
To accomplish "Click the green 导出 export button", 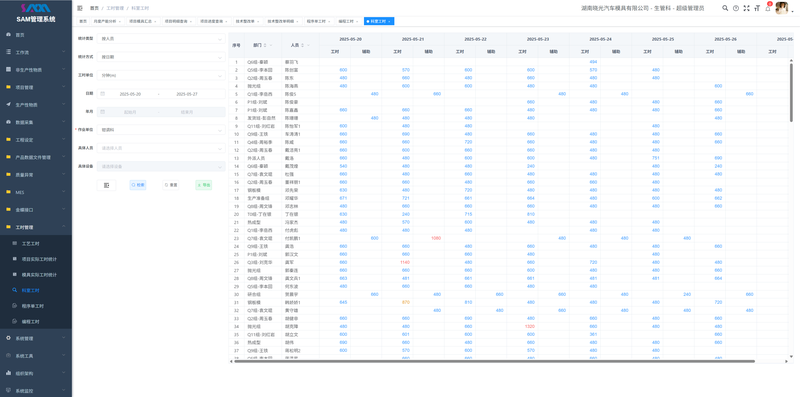I will (204, 185).
